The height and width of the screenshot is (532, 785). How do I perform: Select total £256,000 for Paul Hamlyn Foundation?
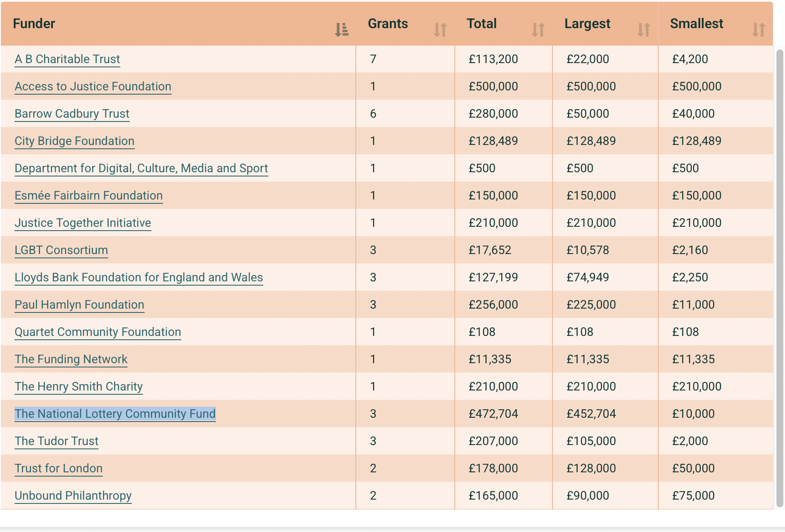point(493,305)
